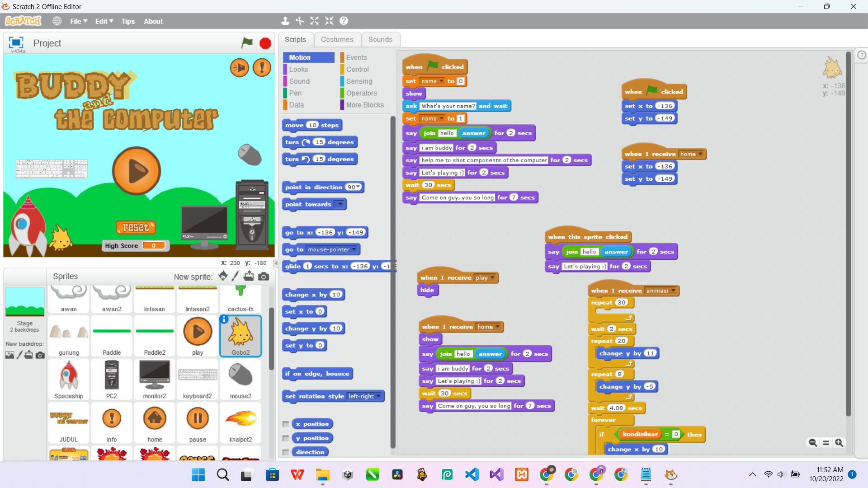The height and width of the screenshot is (488, 868).
Task: Open About menu item
Action: coord(153,21)
